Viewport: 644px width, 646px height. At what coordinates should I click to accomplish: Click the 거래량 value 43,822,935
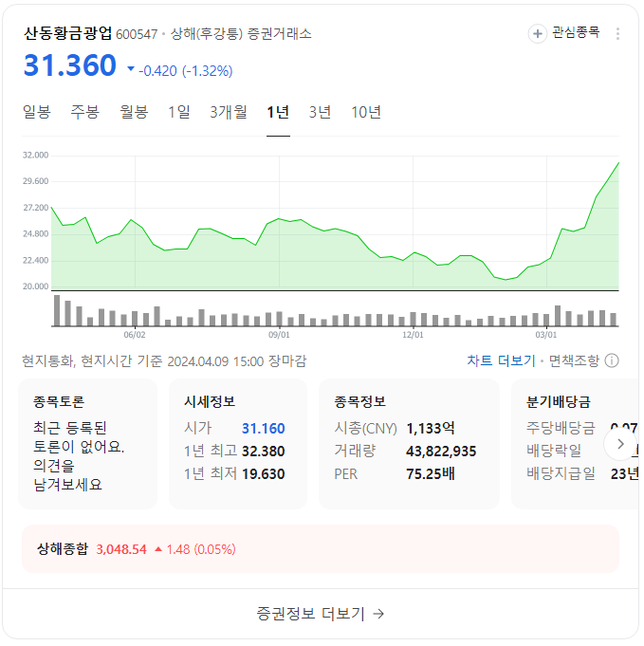(x=441, y=452)
